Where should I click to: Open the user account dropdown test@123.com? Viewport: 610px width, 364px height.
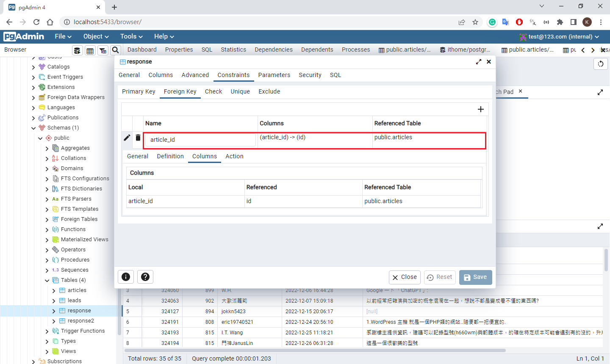(x=559, y=37)
